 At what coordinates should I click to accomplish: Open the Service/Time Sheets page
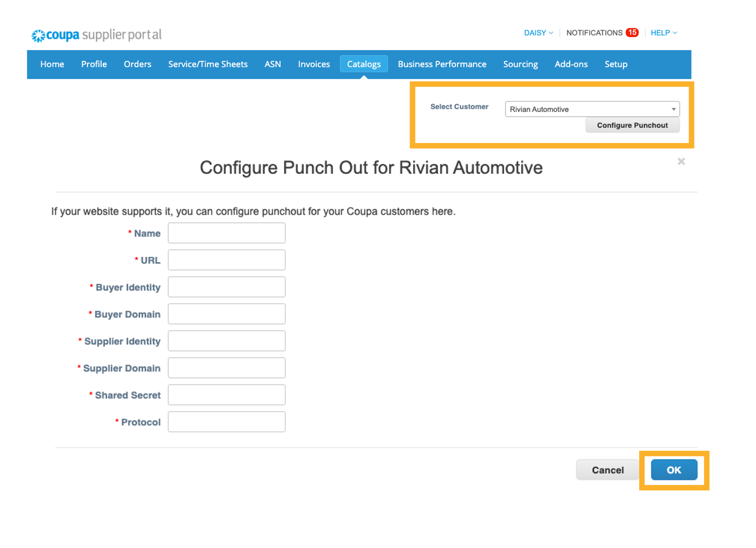coord(208,64)
